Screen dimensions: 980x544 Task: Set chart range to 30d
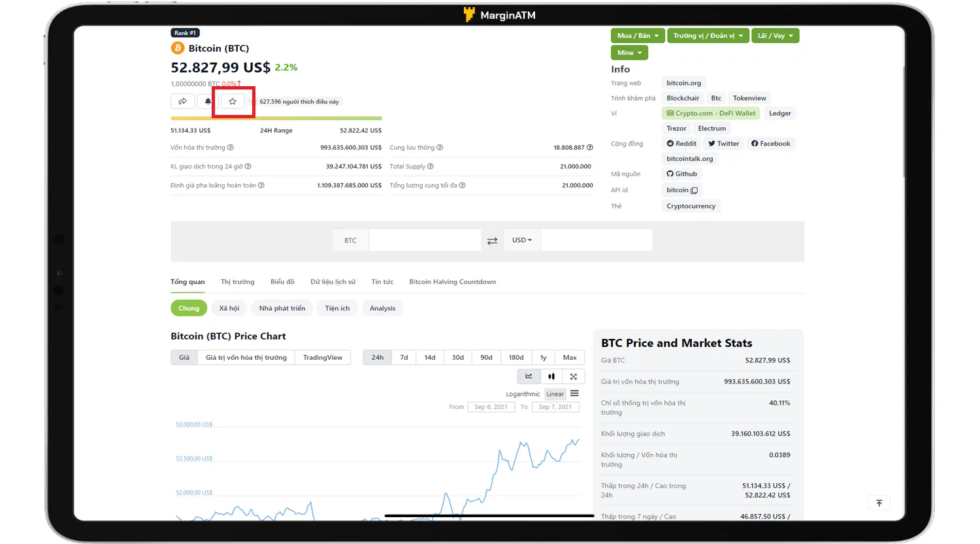tap(458, 358)
